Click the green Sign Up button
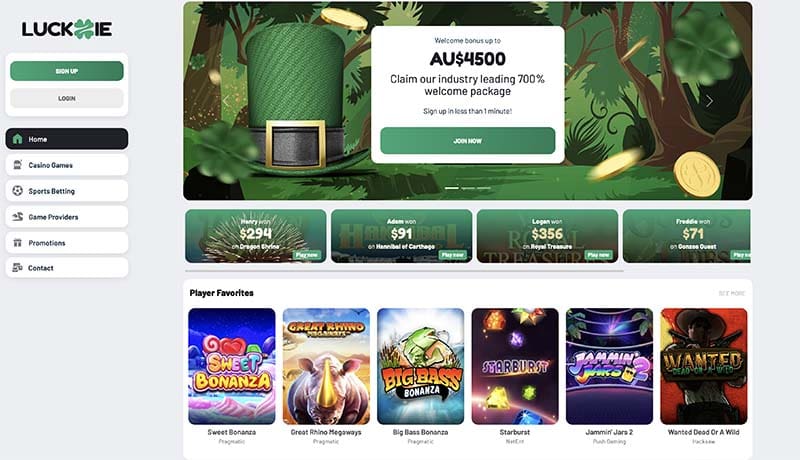 click(x=67, y=71)
